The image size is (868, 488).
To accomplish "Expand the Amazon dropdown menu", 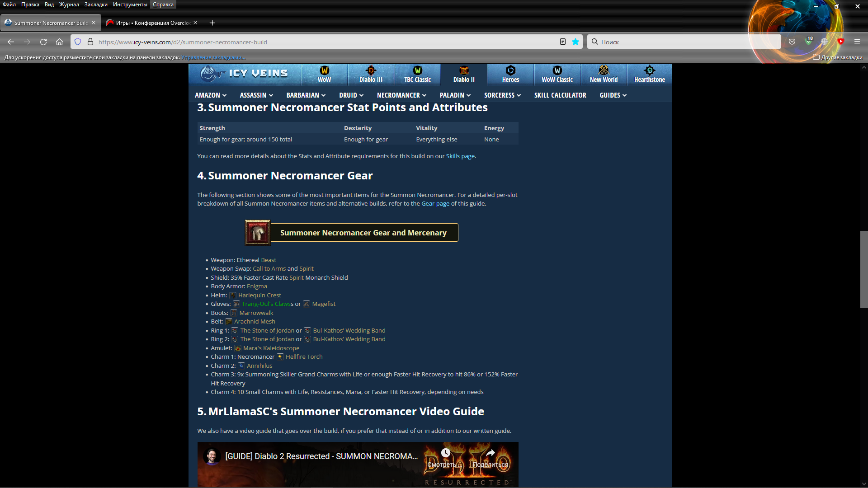I will (211, 95).
